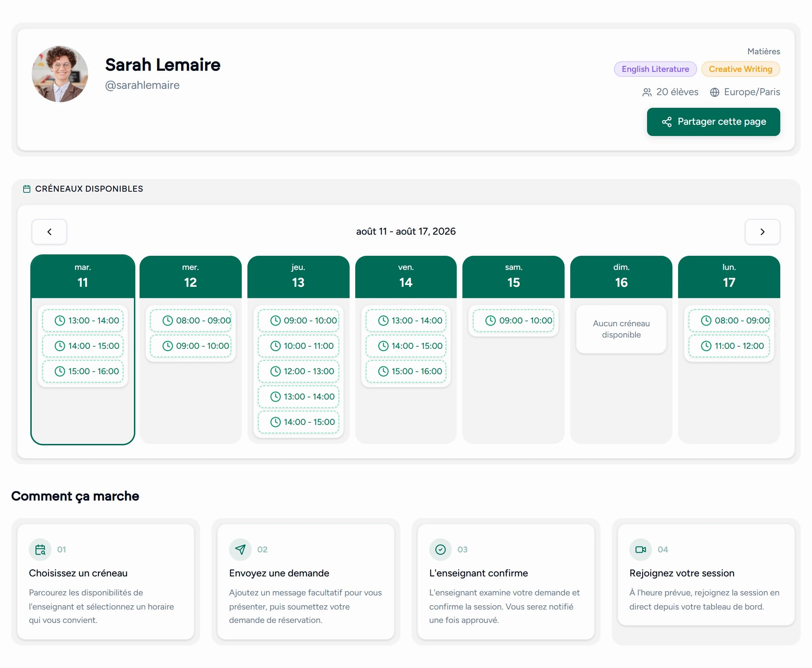Go to the previous week with left chevron
Image resolution: width=812 pixels, height=668 pixels.
tap(49, 231)
